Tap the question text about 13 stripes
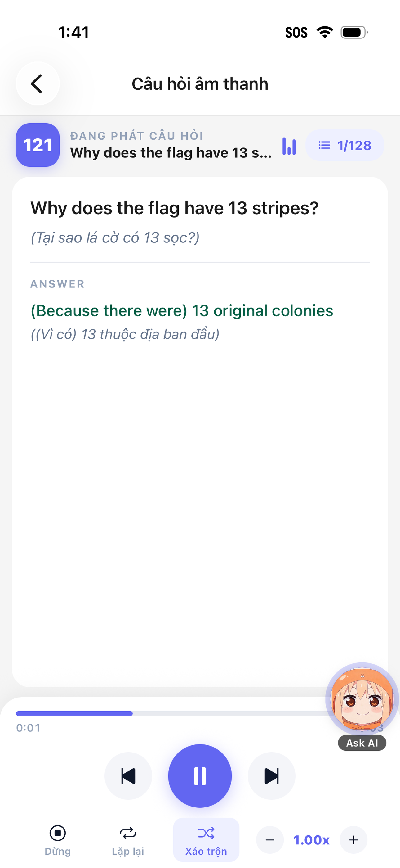 pos(174,208)
